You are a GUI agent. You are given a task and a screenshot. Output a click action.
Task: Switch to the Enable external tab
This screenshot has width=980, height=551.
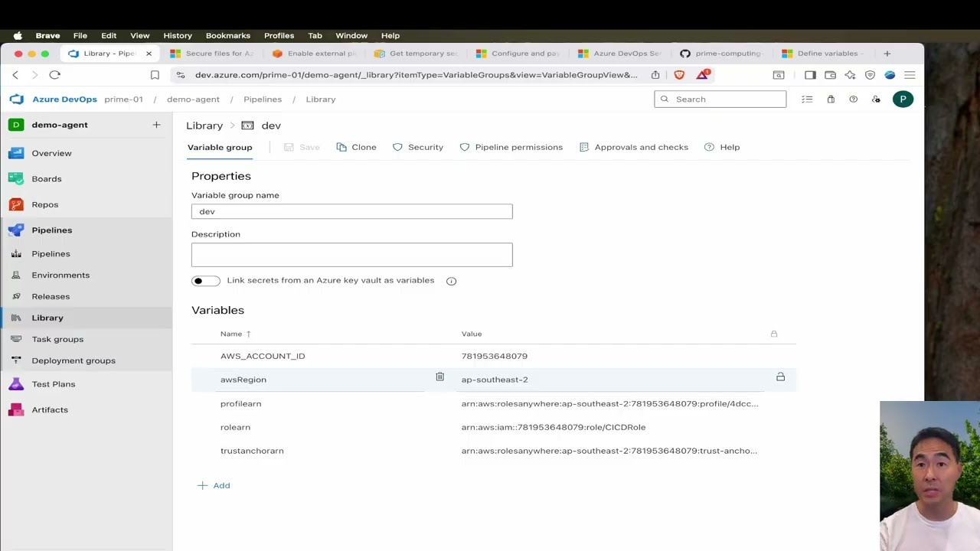coord(315,54)
